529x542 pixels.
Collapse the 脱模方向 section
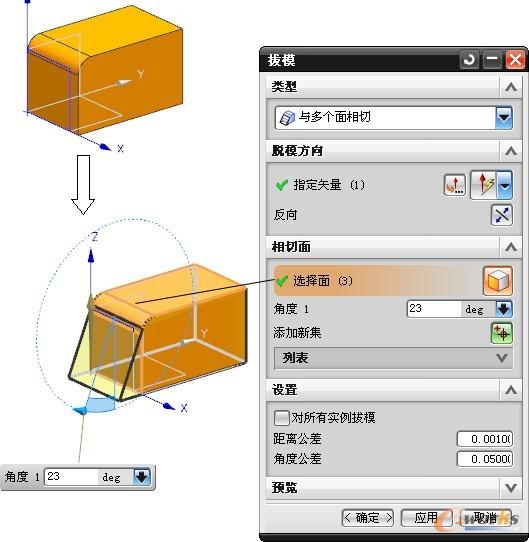511,151
